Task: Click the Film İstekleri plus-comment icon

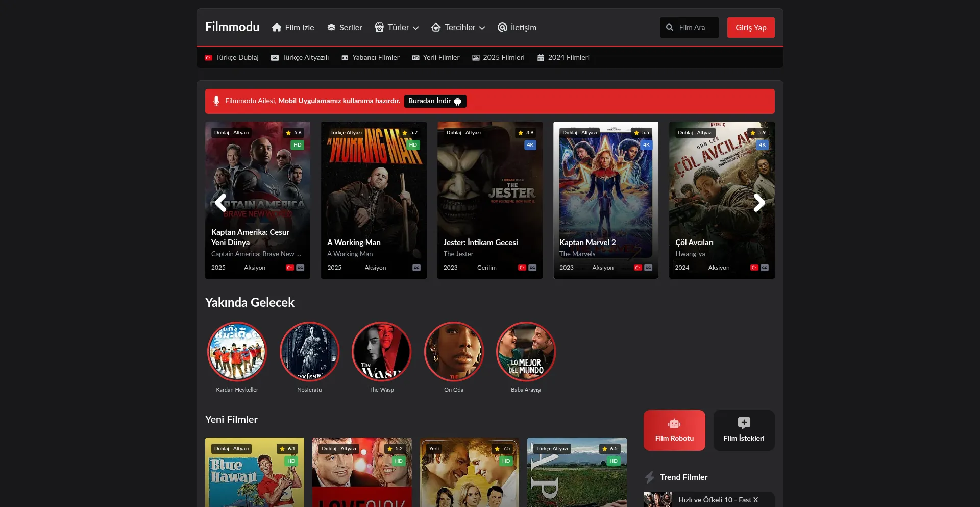Action: pyautogui.click(x=744, y=423)
